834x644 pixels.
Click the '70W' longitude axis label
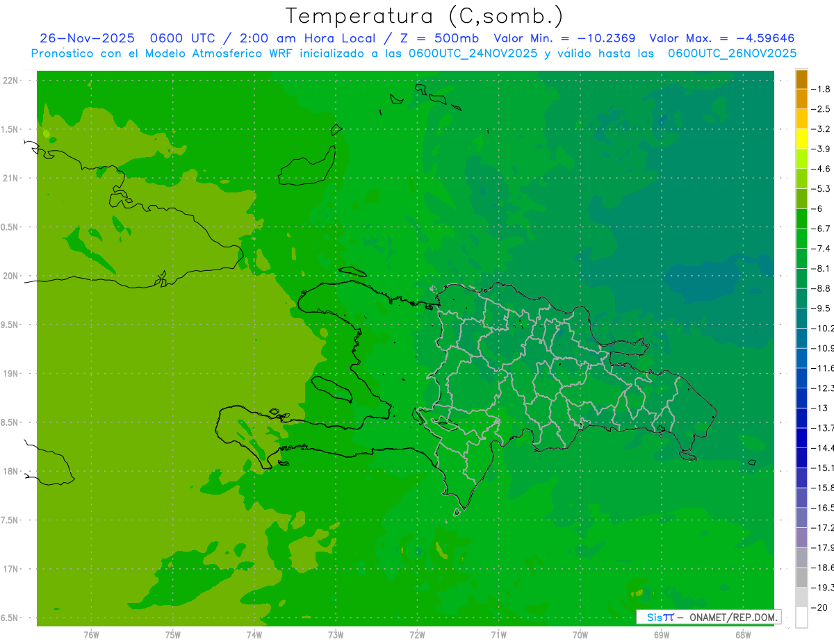pos(580,635)
